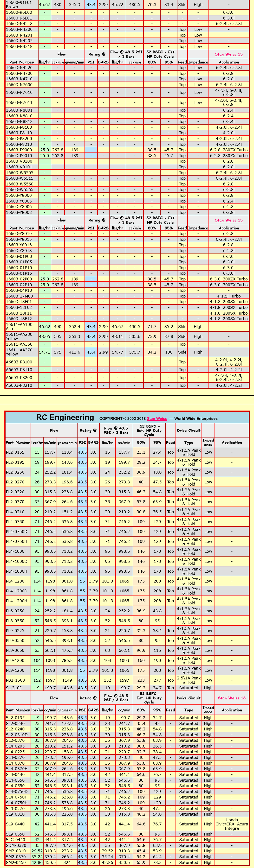The height and width of the screenshot is (868, 254).
Task: Click the RC Engineering table title
Action: coord(65,418)
